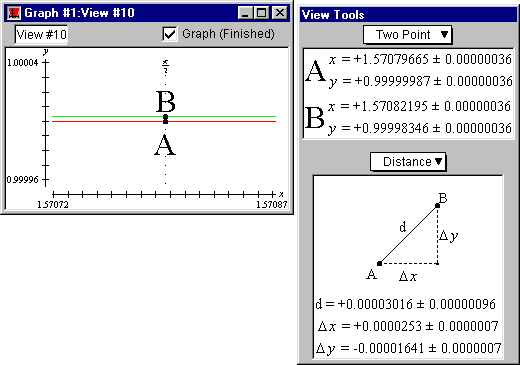This screenshot has height=365, width=520.
Task: Click point B in the distance diagram
Action: pyautogui.click(x=438, y=206)
